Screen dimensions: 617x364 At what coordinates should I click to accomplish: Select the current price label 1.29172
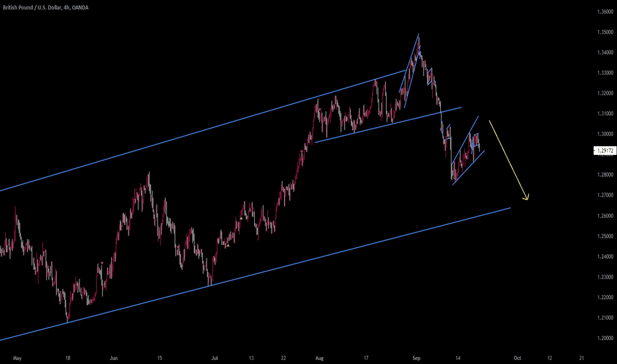click(x=605, y=150)
